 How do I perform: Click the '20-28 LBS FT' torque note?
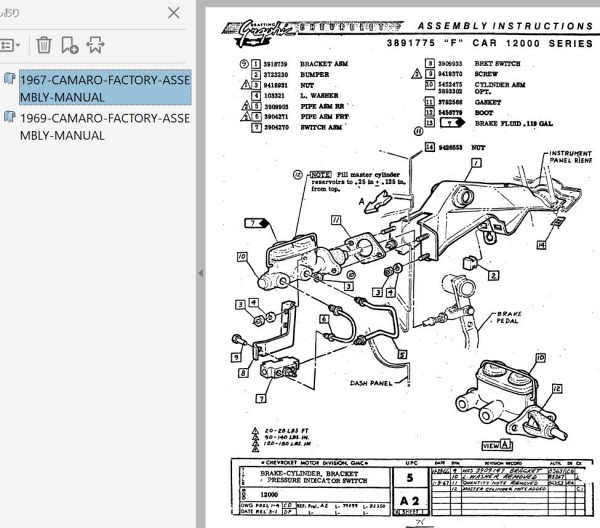pos(286,431)
